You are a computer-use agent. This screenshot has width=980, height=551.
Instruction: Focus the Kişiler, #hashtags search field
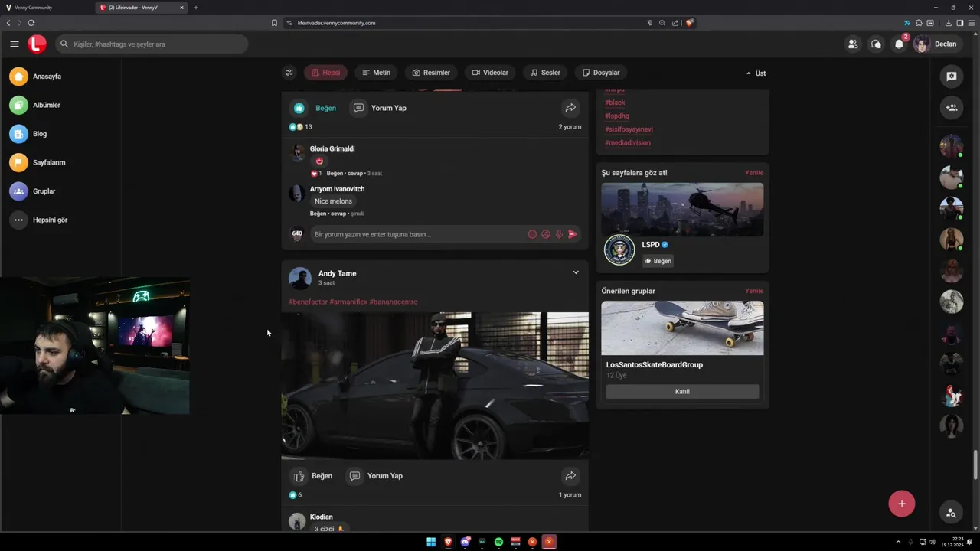click(x=152, y=44)
